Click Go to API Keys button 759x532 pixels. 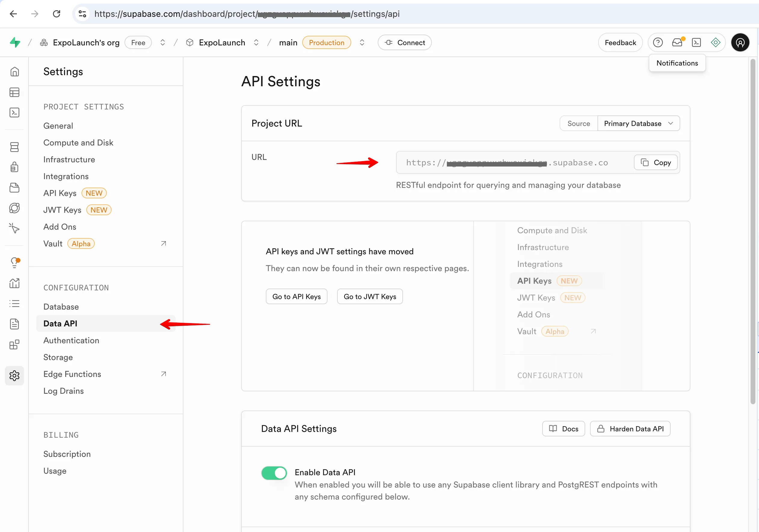point(297,297)
